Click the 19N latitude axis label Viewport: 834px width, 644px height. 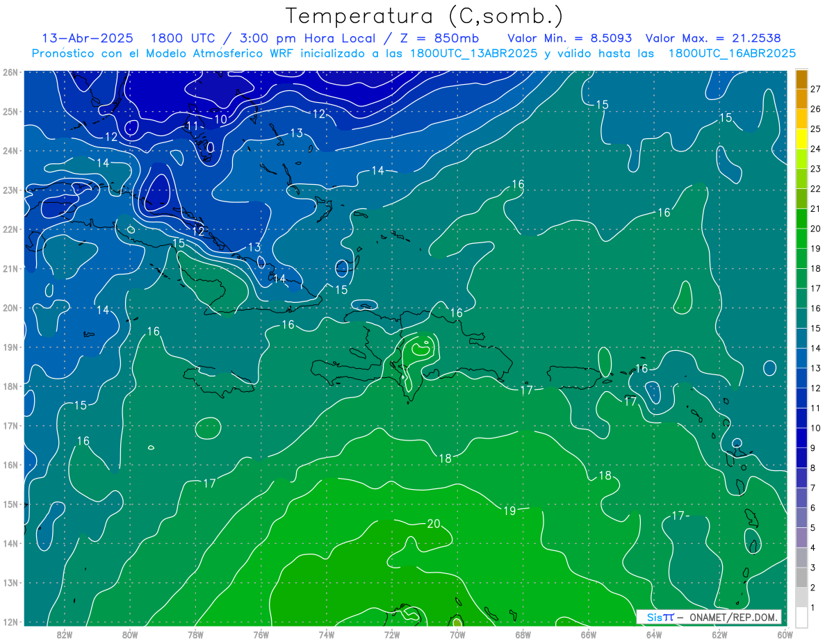pyautogui.click(x=10, y=347)
